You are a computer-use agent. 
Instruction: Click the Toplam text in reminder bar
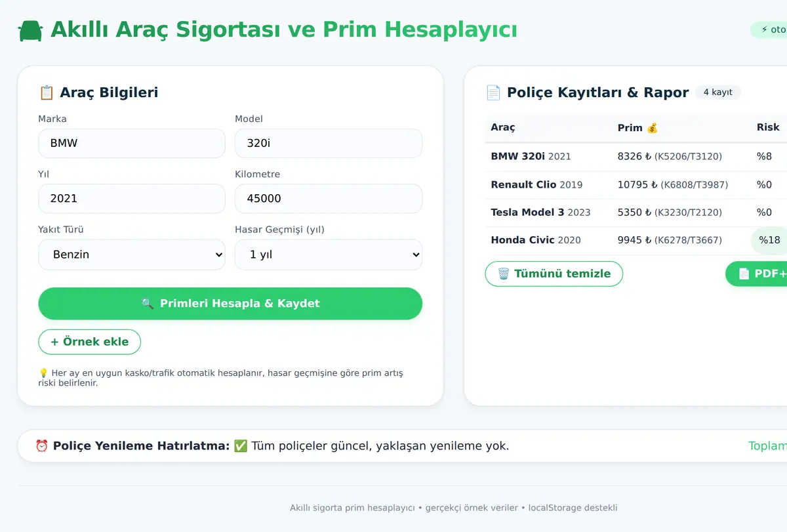767,446
